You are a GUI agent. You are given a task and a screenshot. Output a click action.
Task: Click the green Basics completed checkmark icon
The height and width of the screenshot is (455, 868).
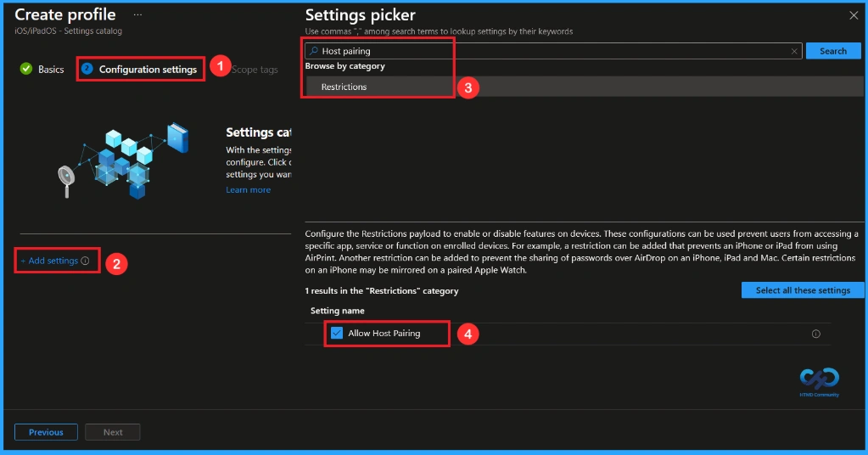click(x=26, y=69)
